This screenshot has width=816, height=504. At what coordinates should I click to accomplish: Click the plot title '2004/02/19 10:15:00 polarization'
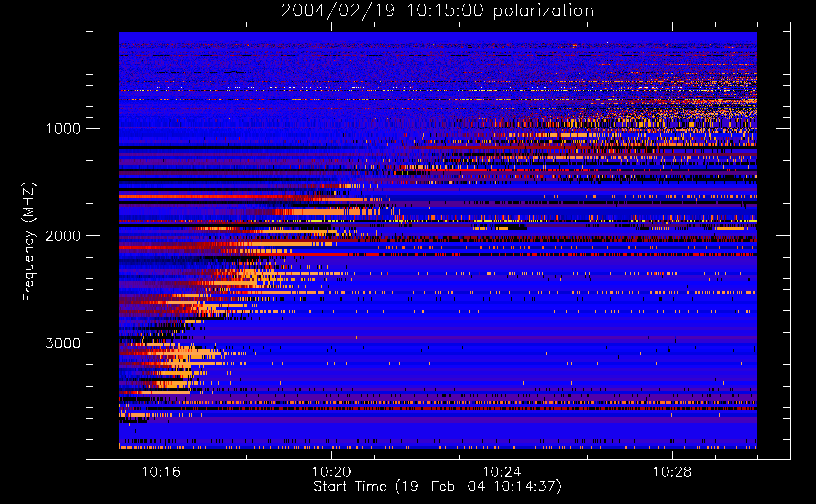pos(437,11)
